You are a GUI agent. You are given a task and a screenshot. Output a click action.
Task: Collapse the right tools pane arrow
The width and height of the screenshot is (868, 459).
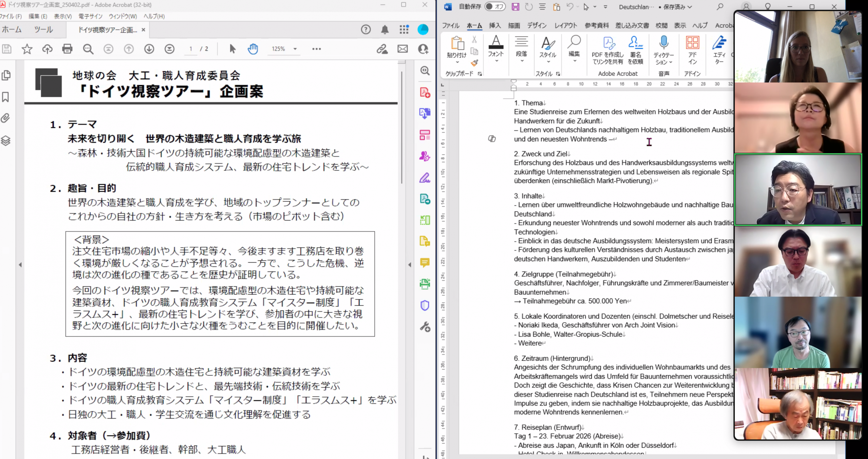[x=410, y=265]
